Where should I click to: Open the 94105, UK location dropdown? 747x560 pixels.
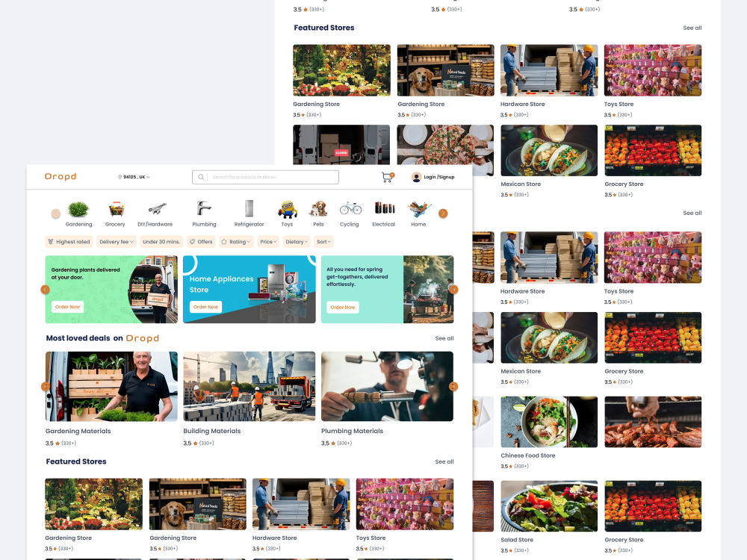coord(134,177)
